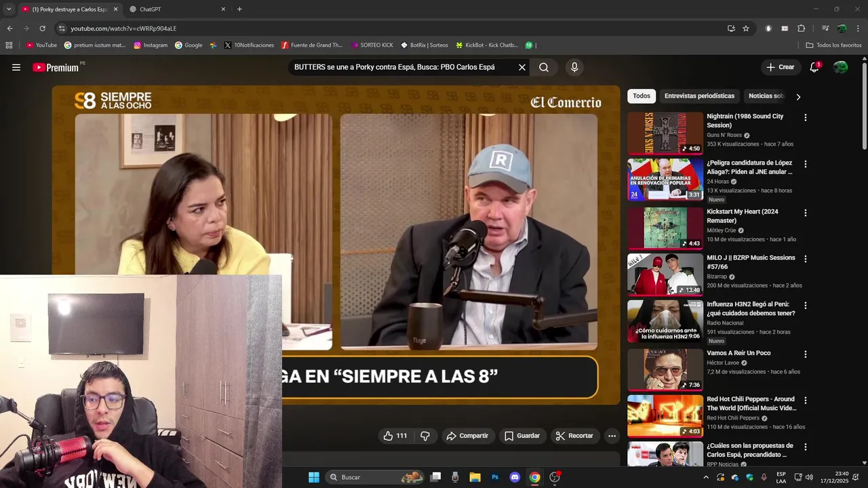Dislike the video with thumbs down
The width and height of the screenshot is (868, 488).
pos(425,436)
